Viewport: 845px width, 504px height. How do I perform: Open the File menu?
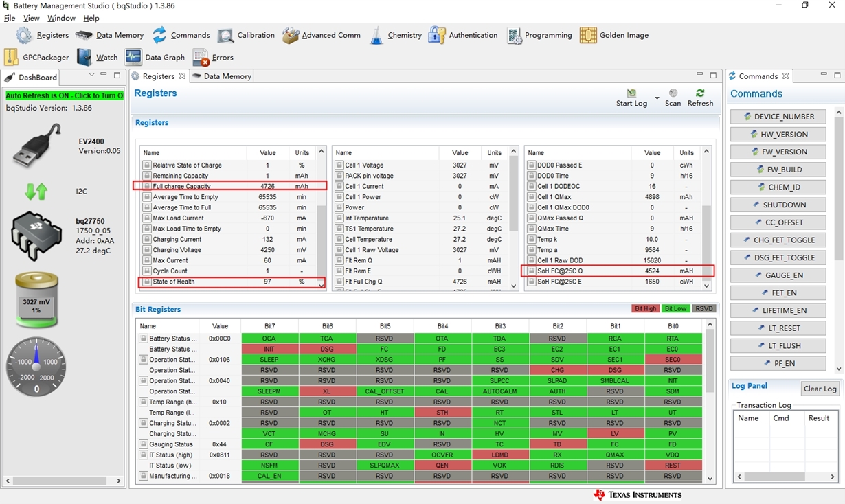point(10,18)
